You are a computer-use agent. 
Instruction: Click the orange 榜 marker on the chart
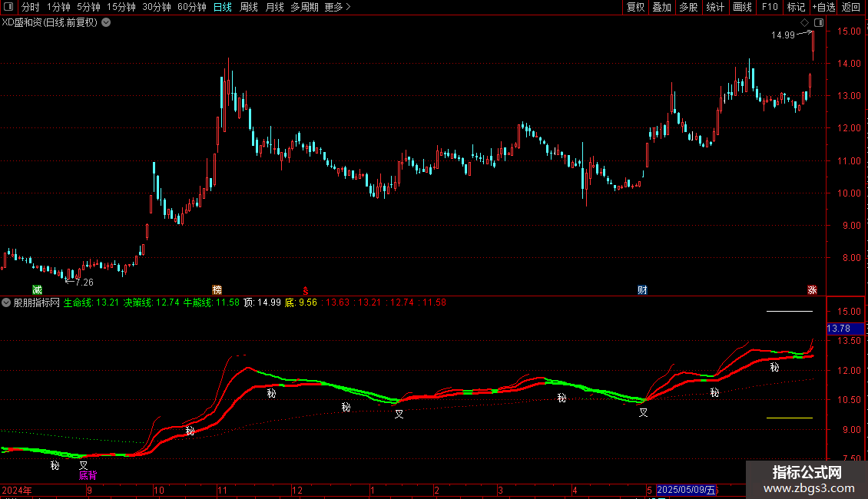(217, 290)
